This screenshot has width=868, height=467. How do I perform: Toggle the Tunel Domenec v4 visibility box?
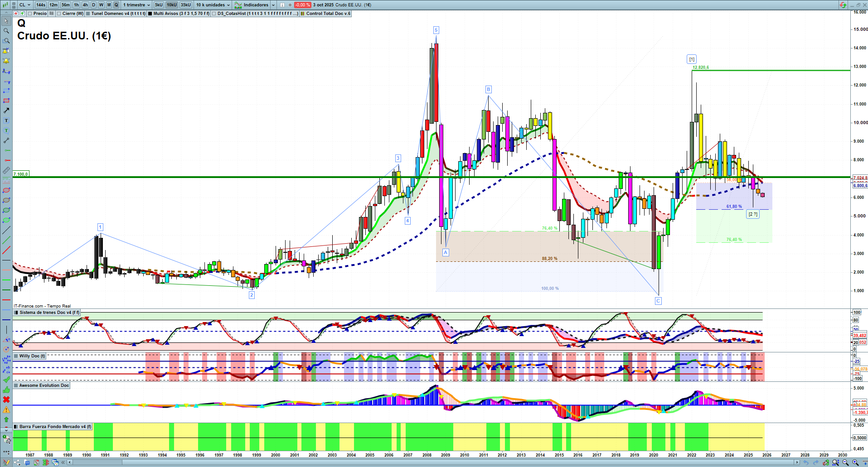tap(88, 14)
